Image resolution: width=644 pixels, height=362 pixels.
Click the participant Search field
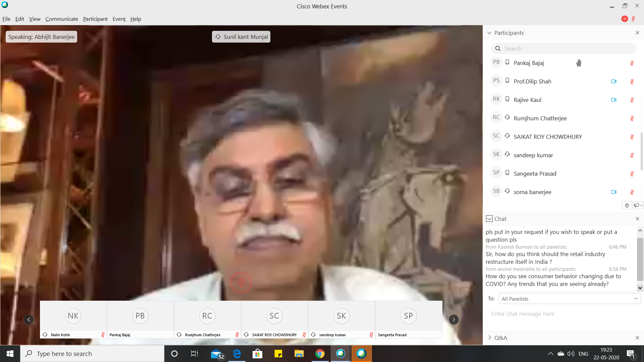(563, 49)
